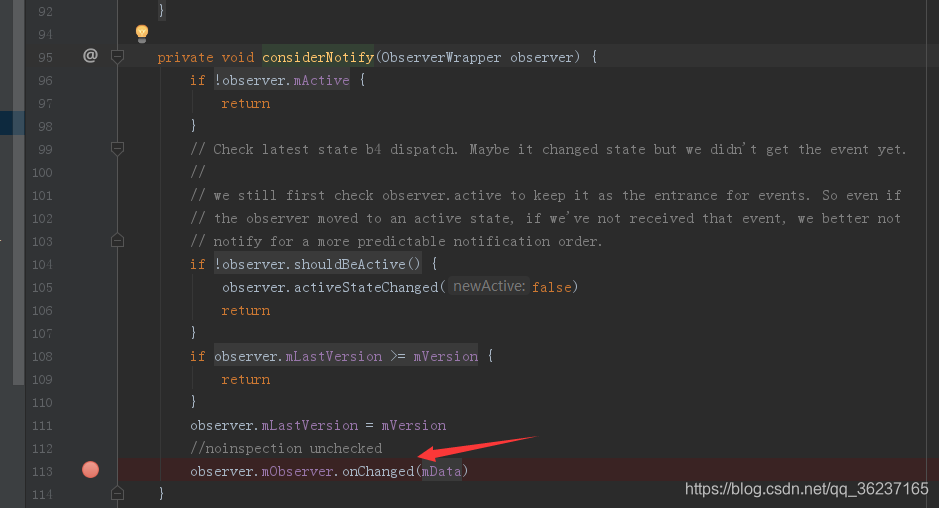Click mVersion on line 108

446,356
